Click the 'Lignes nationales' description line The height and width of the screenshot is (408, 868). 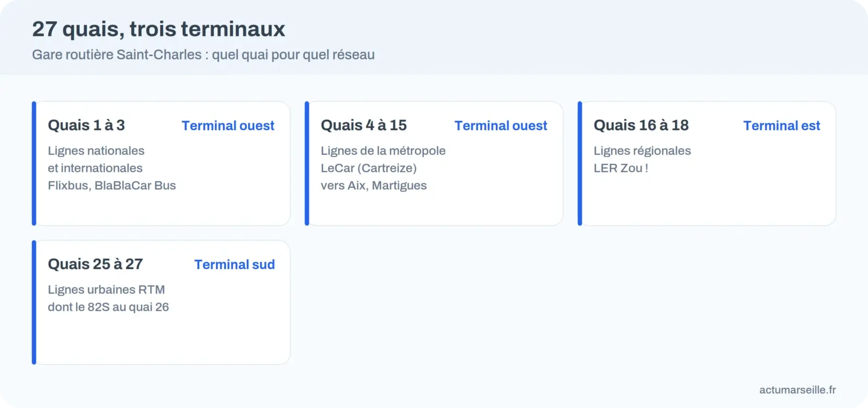[x=96, y=151]
